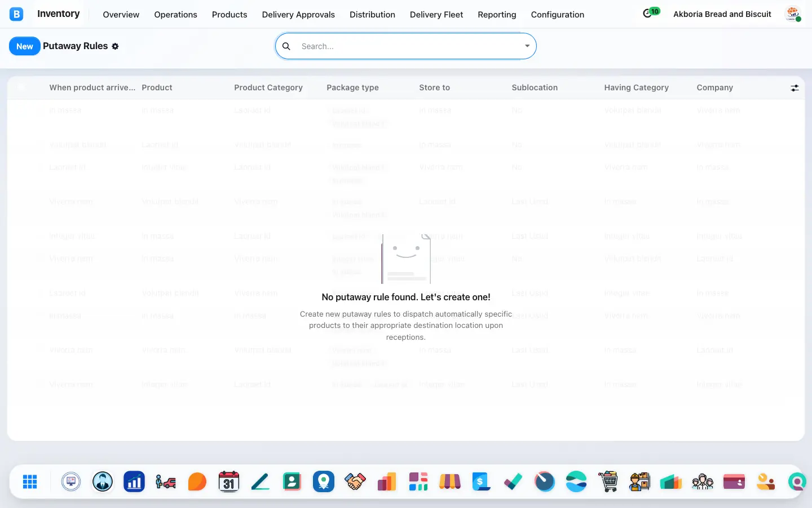
Task: Sort by the Product Category column header
Action: coord(268,87)
